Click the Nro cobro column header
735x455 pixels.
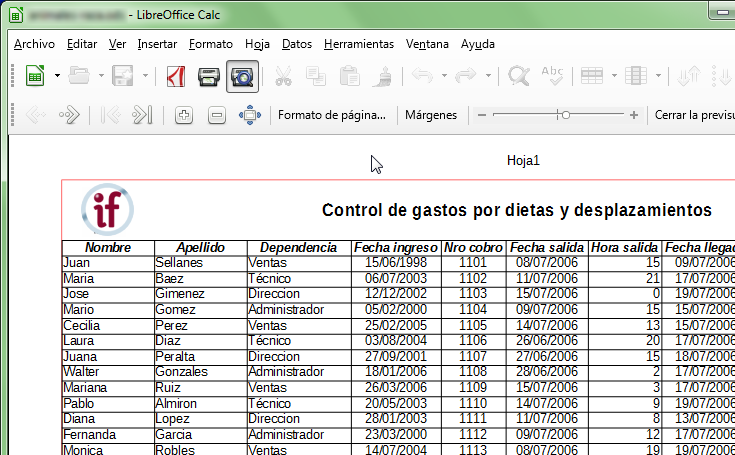[473, 247]
